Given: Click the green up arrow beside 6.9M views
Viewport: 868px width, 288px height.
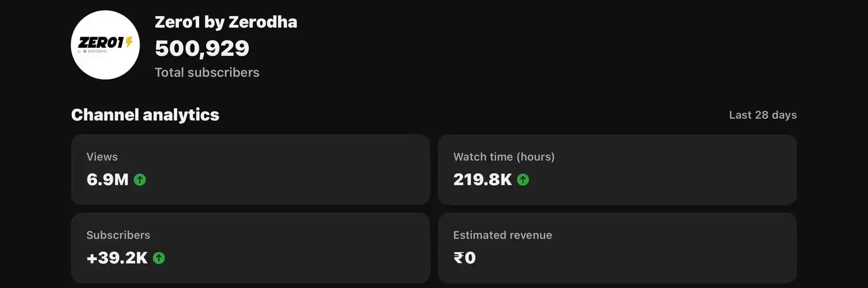Looking at the screenshot, I should (140, 180).
